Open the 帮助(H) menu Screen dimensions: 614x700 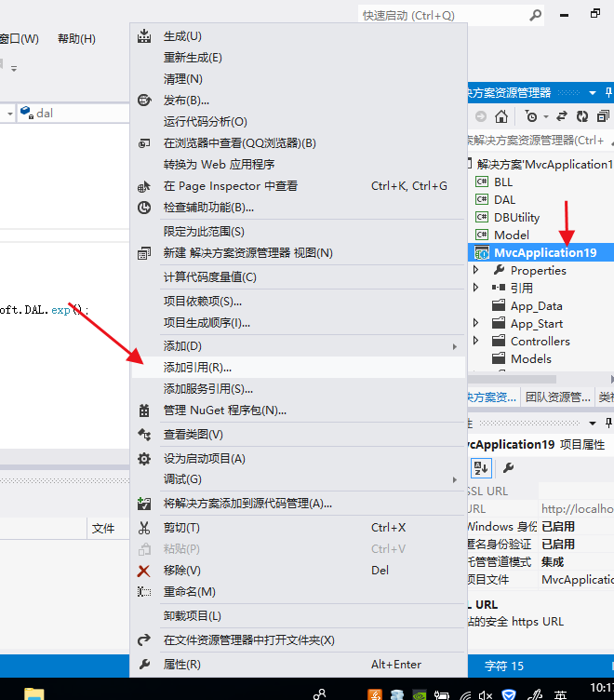(x=76, y=39)
